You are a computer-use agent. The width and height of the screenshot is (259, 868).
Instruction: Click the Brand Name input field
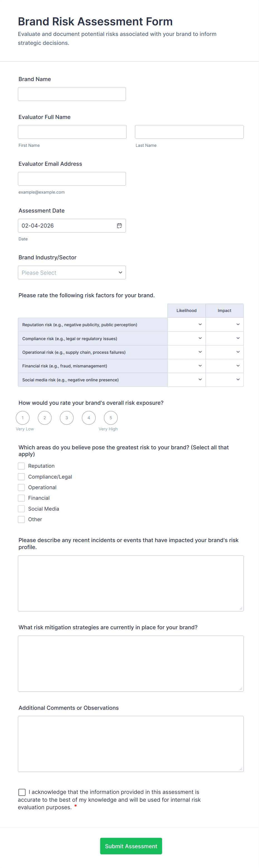pos(72,94)
